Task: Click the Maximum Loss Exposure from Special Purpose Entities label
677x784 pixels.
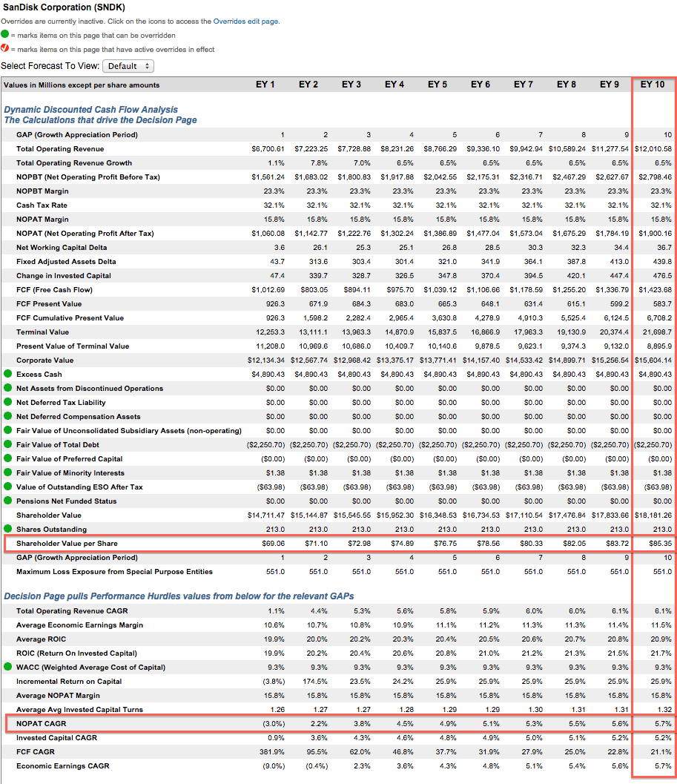Action: pyautogui.click(x=114, y=572)
